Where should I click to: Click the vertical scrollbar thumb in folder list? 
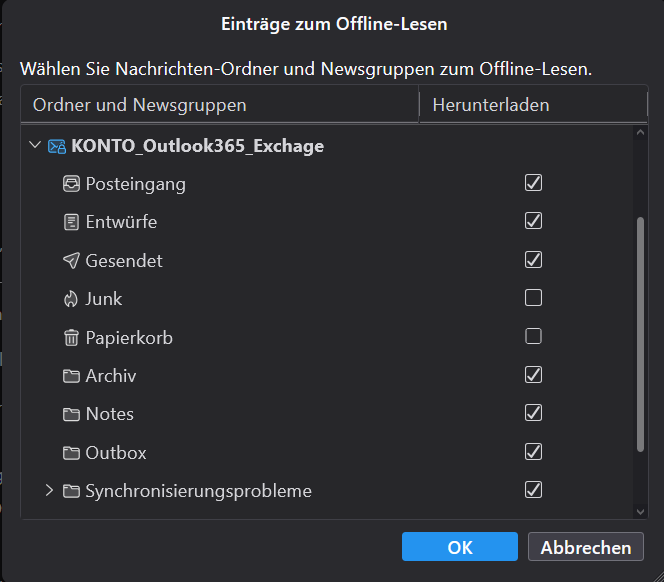641,335
